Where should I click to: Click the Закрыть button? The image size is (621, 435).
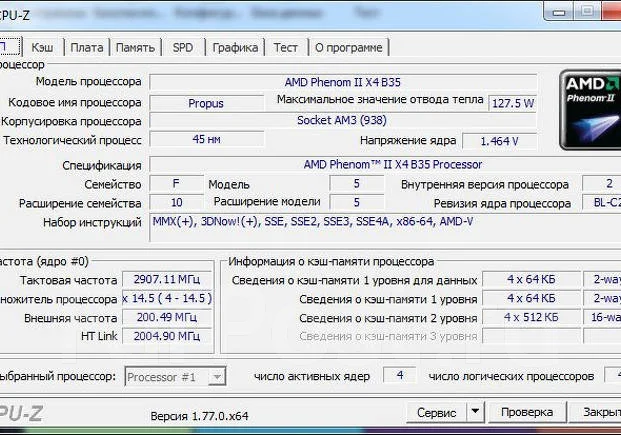pos(595,412)
